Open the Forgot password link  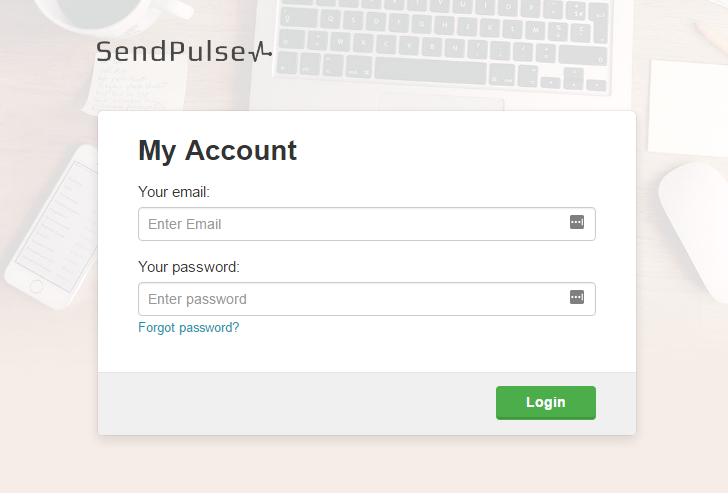[x=189, y=328]
